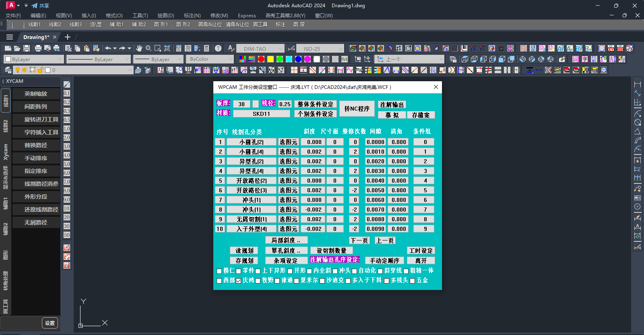Activate the Pan hand tool
Screen dimensions: 644x335
click(x=139, y=48)
